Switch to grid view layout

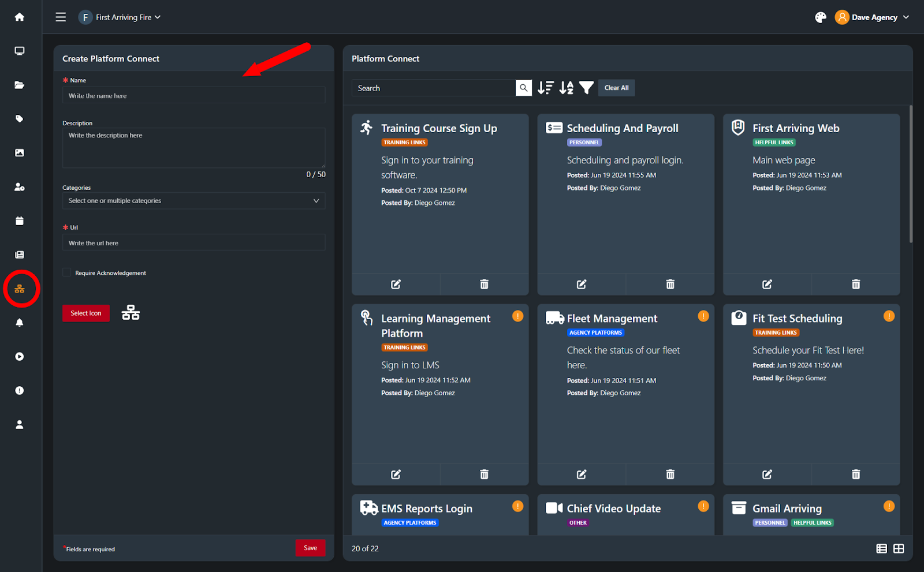click(x=899, y=548)
